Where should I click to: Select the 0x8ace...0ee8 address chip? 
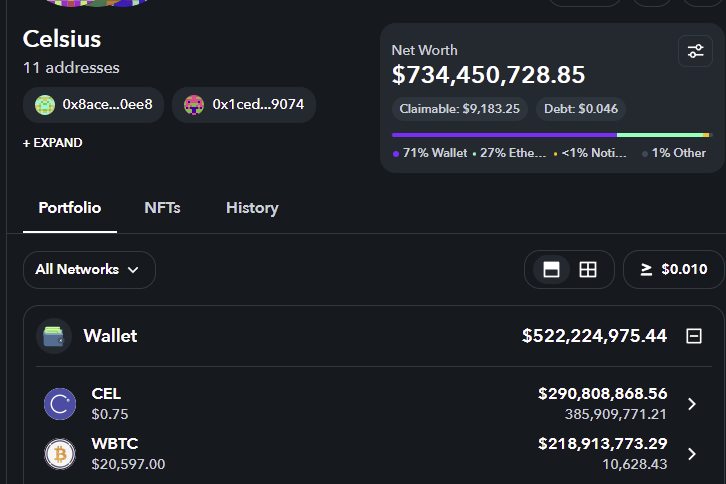click(x=94, y=105)
